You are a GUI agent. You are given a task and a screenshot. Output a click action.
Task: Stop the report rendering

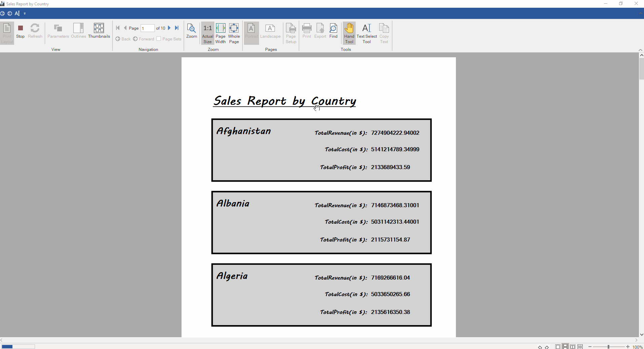20,31
